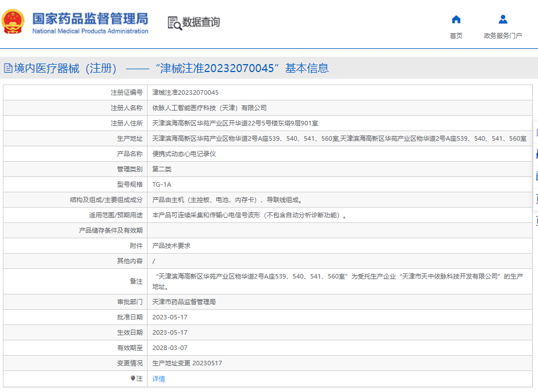Select the 附件 label
The image size is (538, 392).
tap(136, 246)
